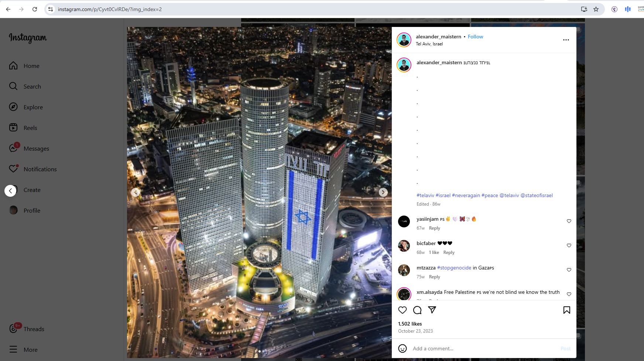
Task: Open Notifications panel
Action: point(40,169)
